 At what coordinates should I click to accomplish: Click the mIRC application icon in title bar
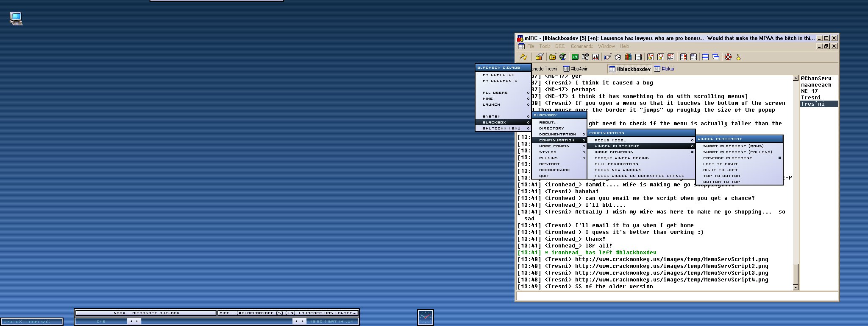[x=520, y=38]
